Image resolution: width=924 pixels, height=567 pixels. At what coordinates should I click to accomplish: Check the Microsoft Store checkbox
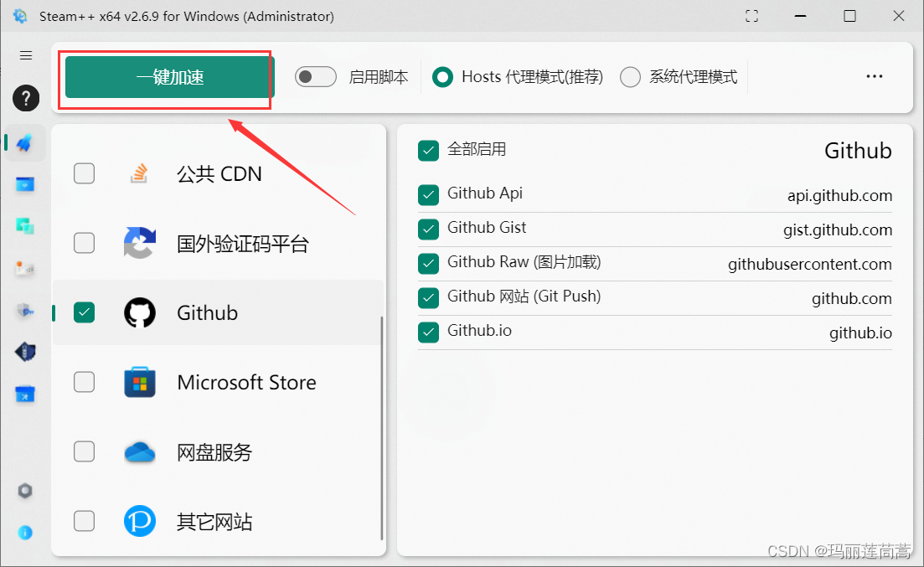(x=85, y=382)
